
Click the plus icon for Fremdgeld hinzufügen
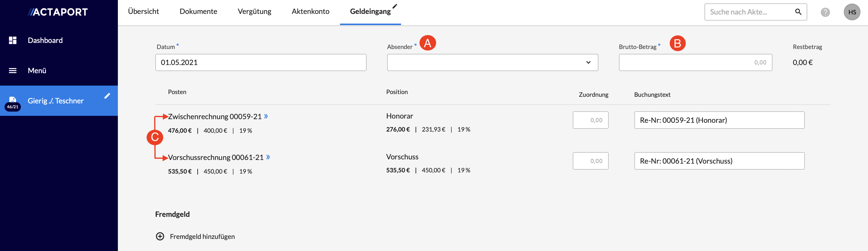pos(160,236)
